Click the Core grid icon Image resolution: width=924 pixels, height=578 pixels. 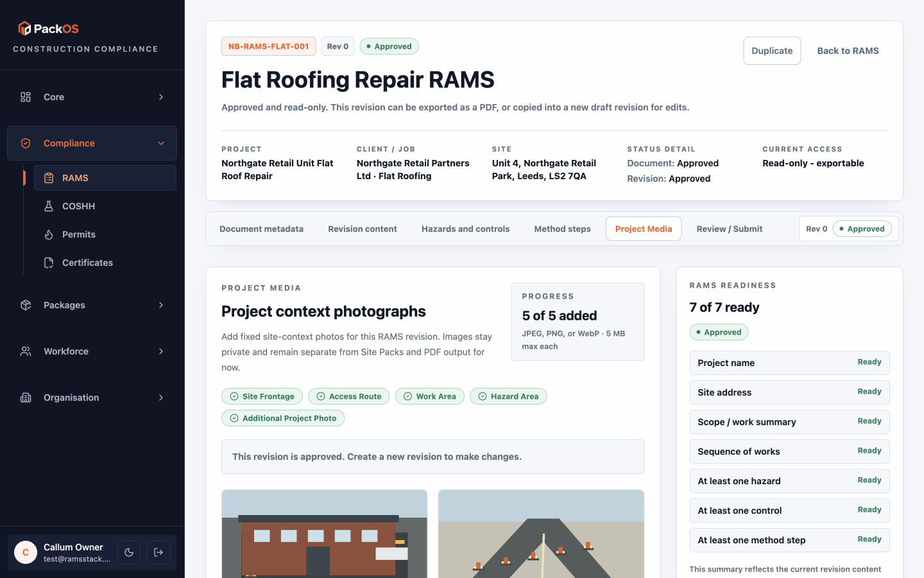tap(26, 97)
